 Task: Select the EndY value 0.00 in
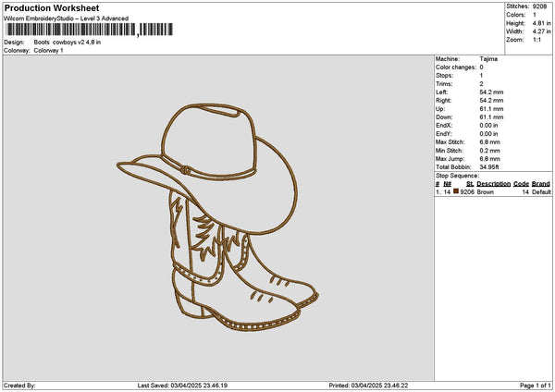pos(488,134)
